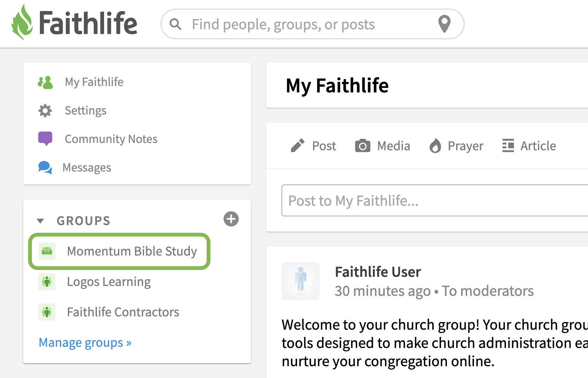Click the flame Prayer icon
Viewport: 588px width, 378px height.
435,146
